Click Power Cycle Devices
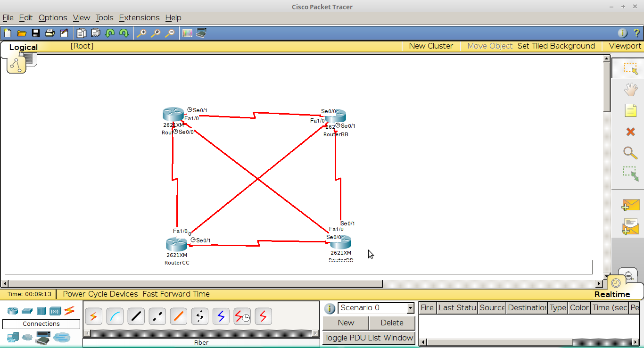 pos(100,294)
